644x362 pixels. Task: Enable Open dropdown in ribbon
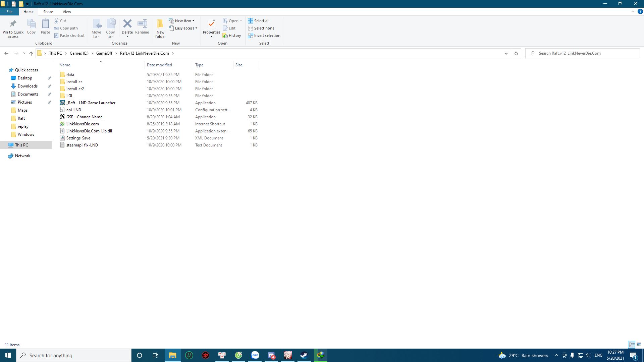(241, 20)
